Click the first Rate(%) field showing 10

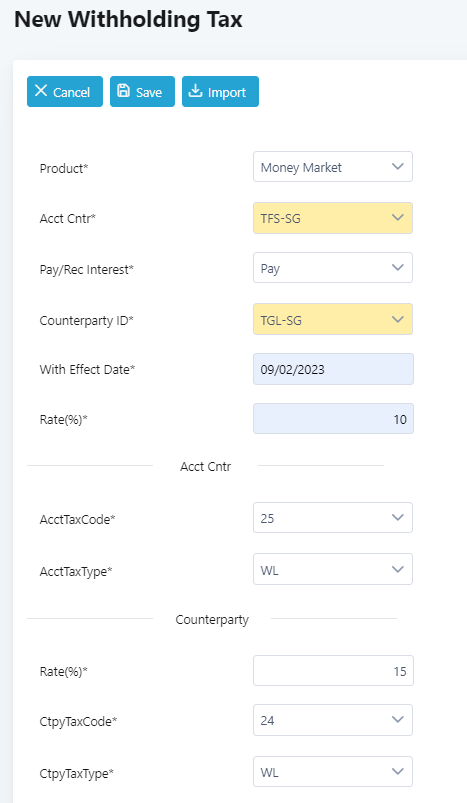tap(333, 419)
